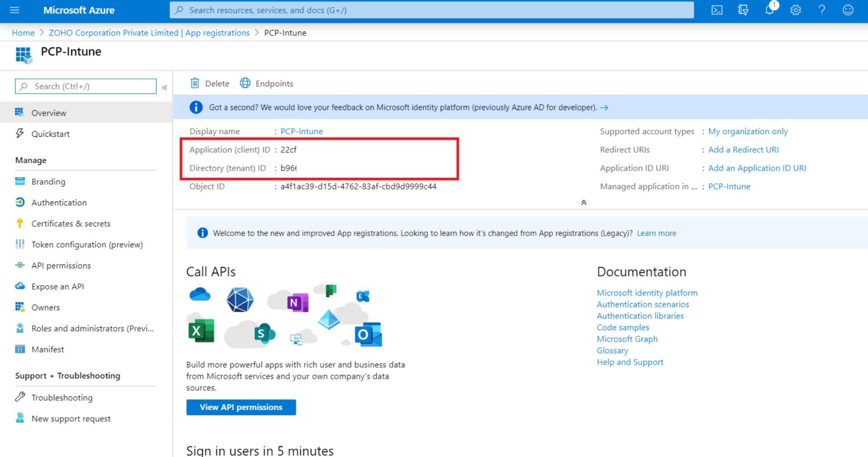Collapse the sidebar with double chevron
This screenshot has height=457, width=868.
164,87
